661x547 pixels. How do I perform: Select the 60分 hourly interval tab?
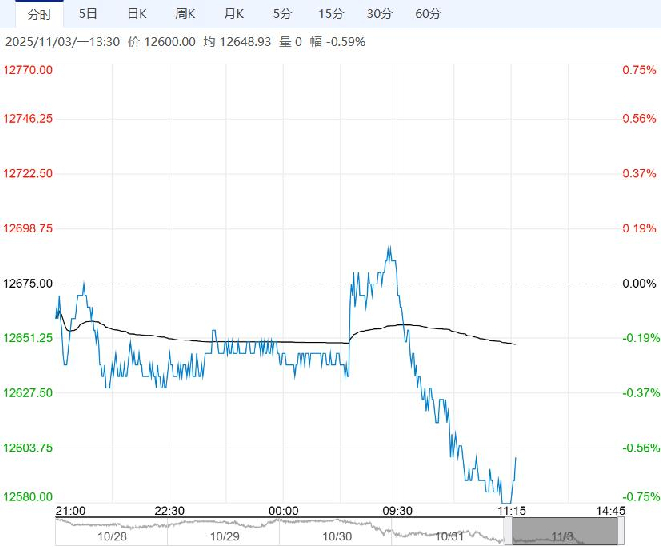tap(428, 14)
